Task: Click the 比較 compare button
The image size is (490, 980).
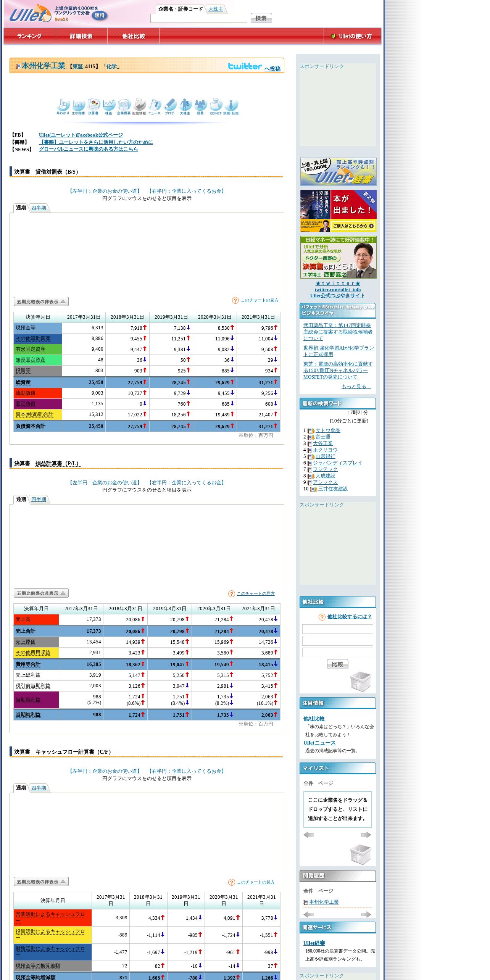Action: pyautogui.click(x=337, y=664)
